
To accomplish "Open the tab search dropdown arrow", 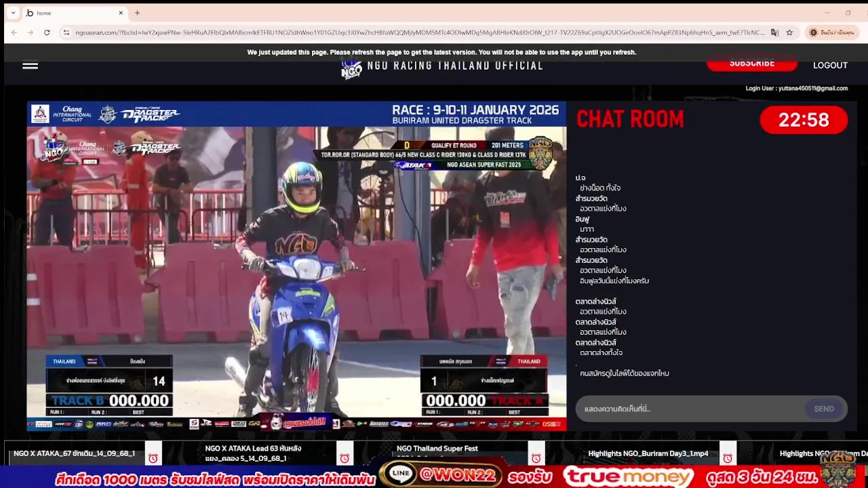I will [x=13, y=13].
